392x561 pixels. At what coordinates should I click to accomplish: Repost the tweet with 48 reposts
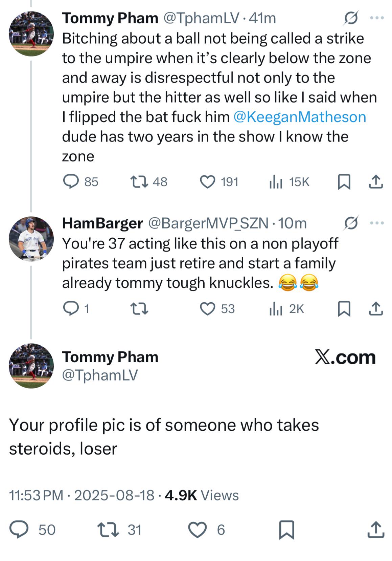coord(139,182)
